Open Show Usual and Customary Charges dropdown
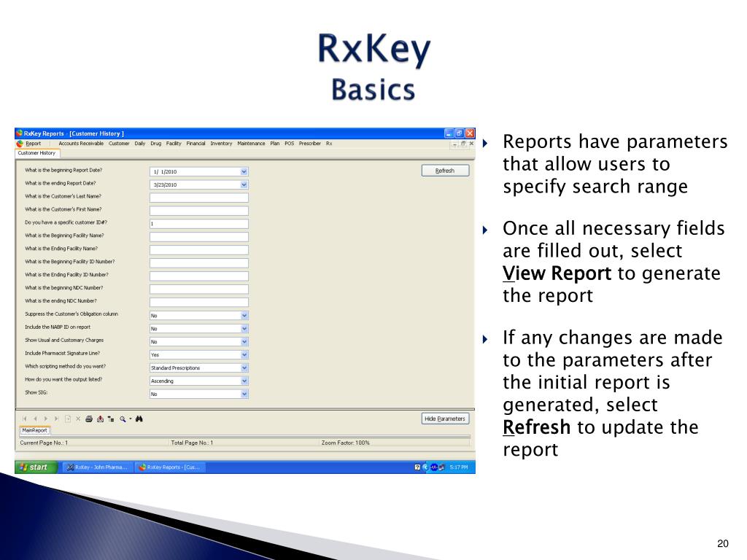This screenshot has height=560, width=747. point(244,341)
